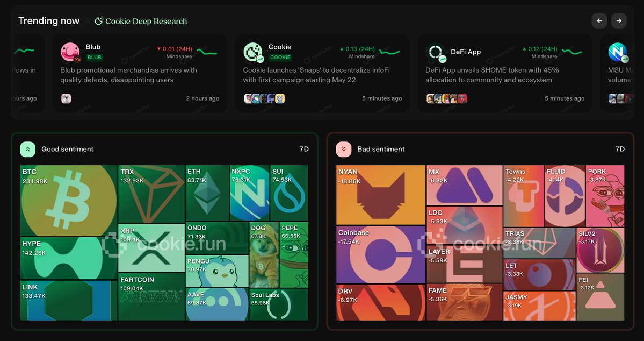Click contributor avatars on the DeFi App card
644x341 pixels.
(447, 98)
